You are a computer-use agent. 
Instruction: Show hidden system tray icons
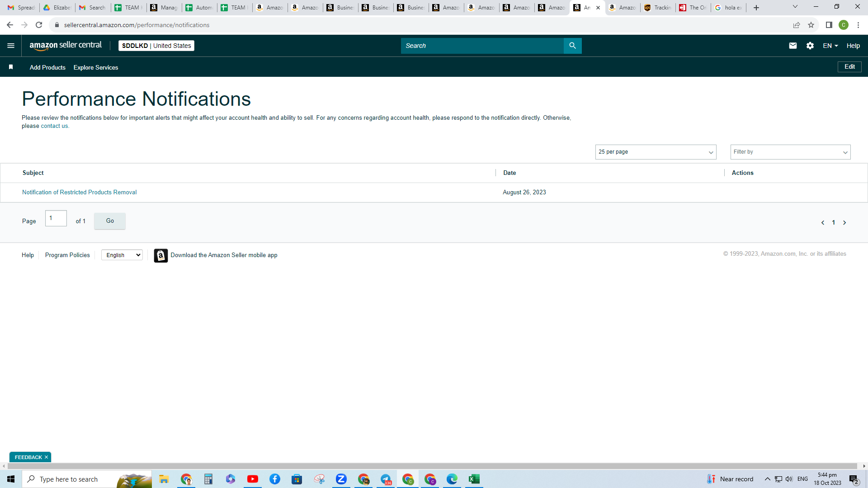click(x=767, y=479)
